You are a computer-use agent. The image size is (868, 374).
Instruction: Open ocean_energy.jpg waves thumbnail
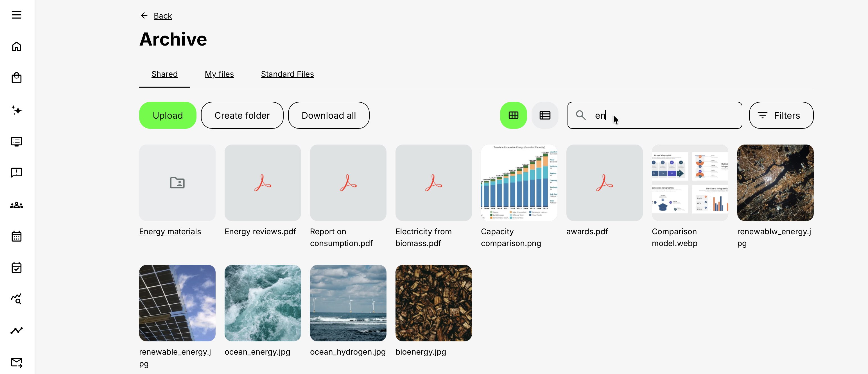click(263, 303)
